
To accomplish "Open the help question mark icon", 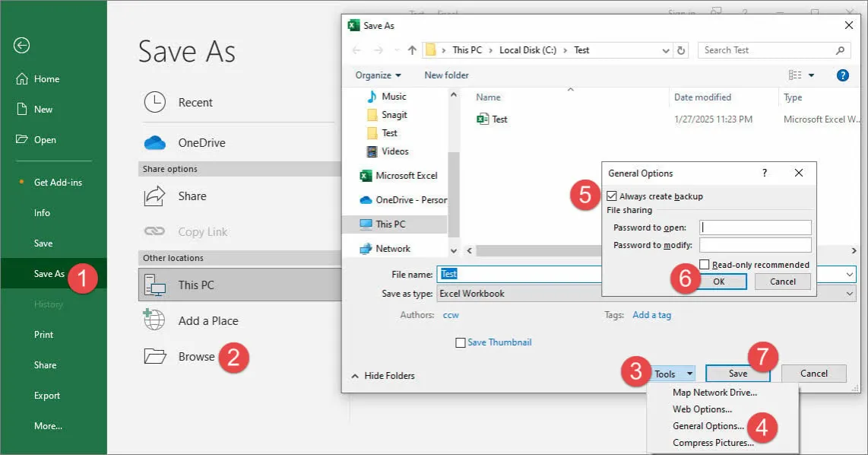I will tap(842, 75).
